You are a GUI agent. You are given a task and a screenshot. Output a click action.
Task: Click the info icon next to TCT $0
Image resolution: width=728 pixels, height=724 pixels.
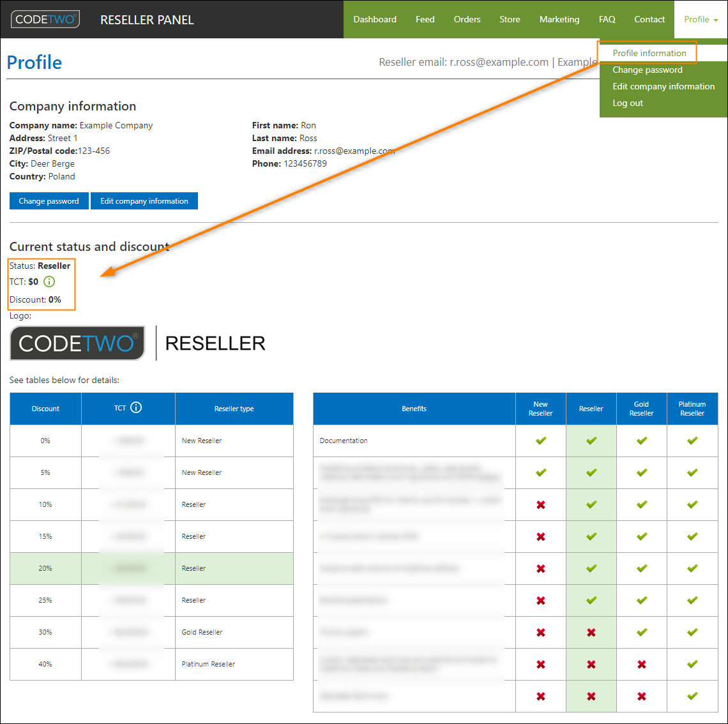(49, 282)
